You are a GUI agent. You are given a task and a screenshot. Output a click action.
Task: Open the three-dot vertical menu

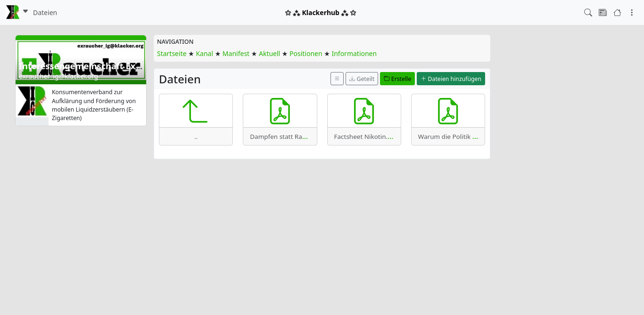(x=632, y=13)
